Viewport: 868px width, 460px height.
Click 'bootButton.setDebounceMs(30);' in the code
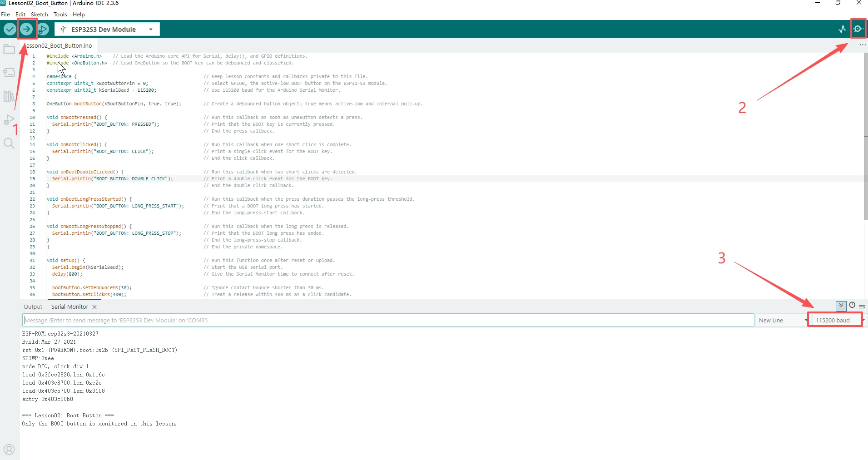(92, 288)
